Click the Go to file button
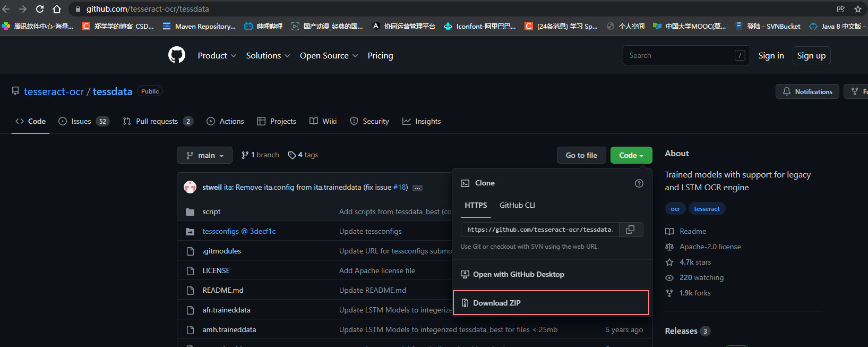868x347 pixels. point(581,155)
